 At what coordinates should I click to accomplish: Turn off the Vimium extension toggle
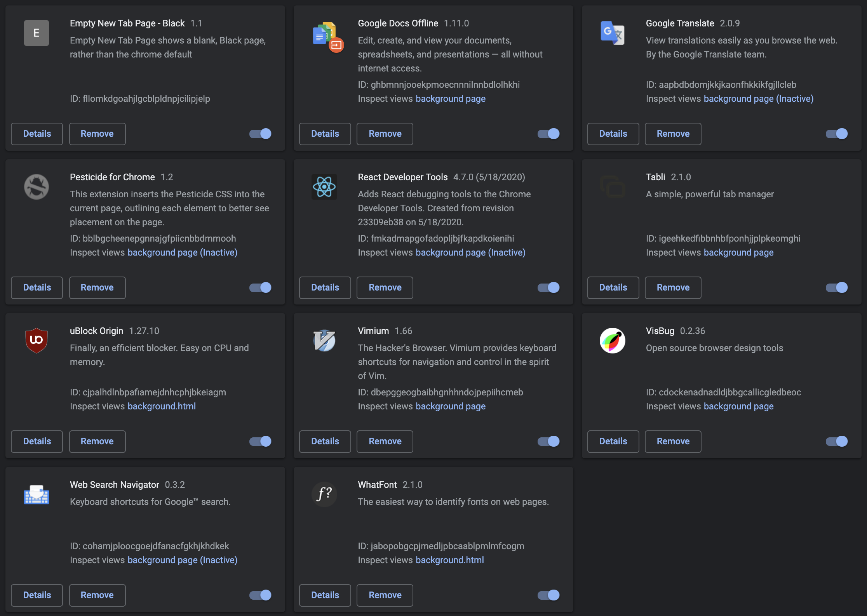[548, 441]
